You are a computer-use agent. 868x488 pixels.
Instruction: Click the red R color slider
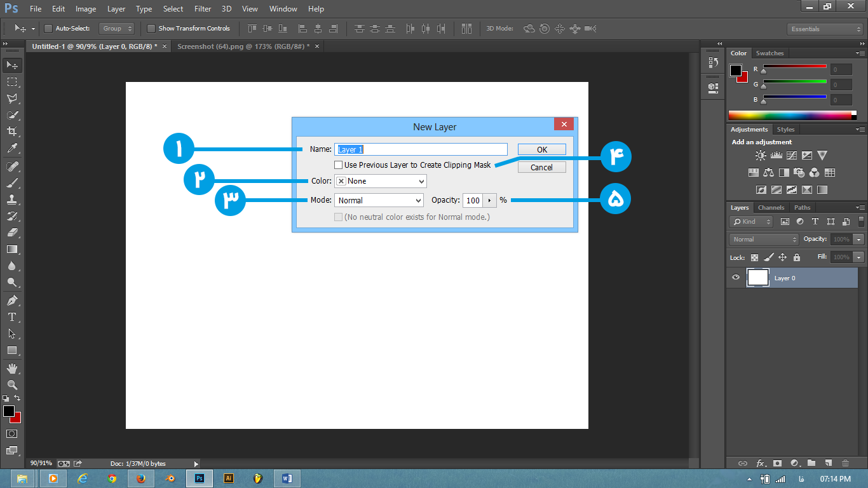pos(794,66)
